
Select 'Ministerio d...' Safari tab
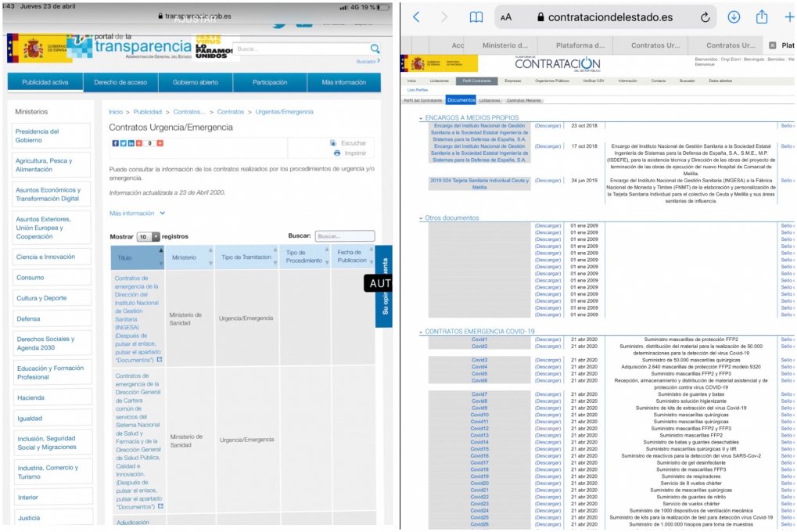504,45
